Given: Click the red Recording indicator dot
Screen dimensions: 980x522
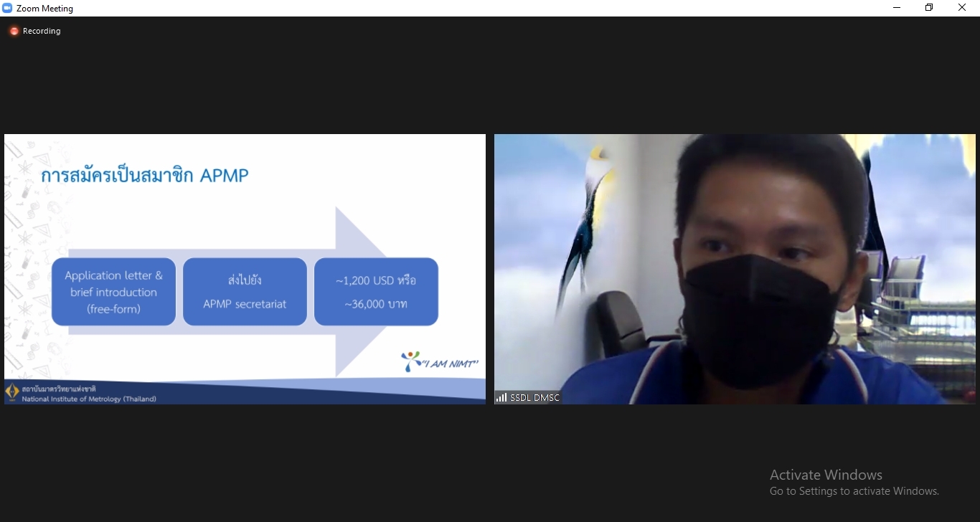Looking at the screenshot, I should (14, 32).
